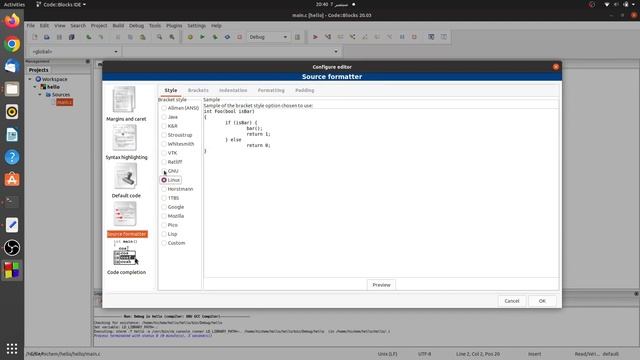
Task: Select the Google bracket style
Action: 173,207
